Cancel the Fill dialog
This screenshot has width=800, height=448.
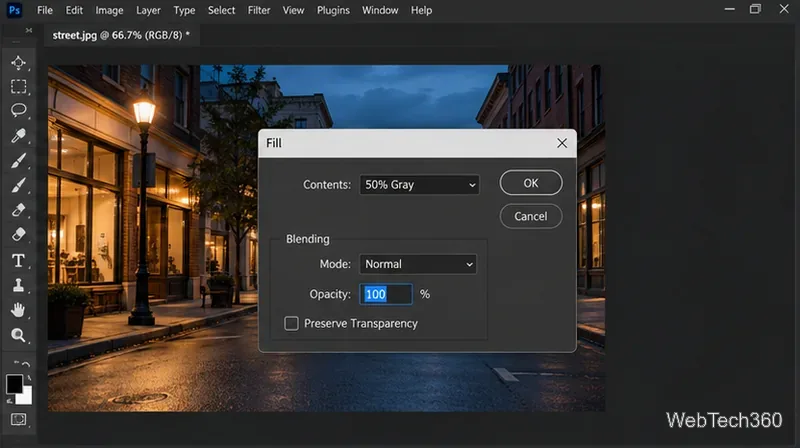531,216
